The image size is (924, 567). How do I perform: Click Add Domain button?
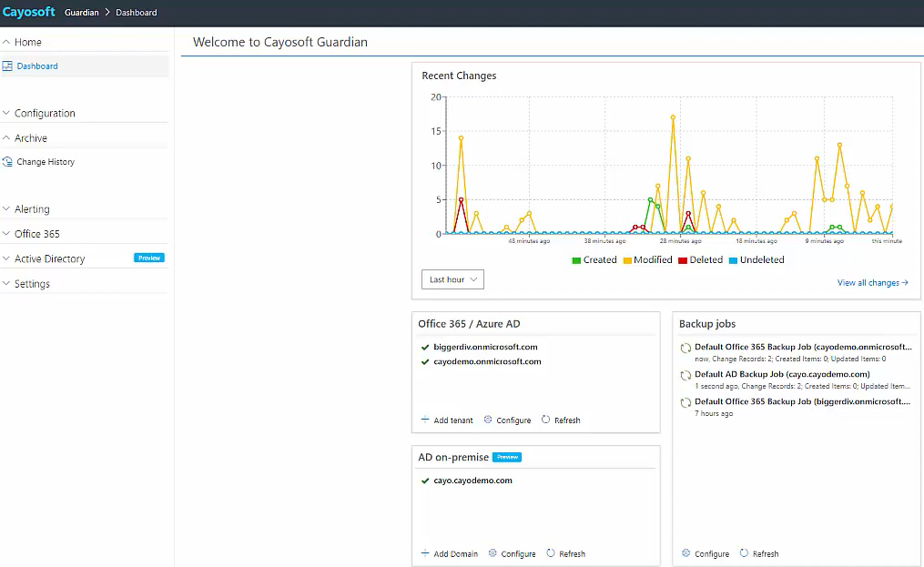click(449, 554)
